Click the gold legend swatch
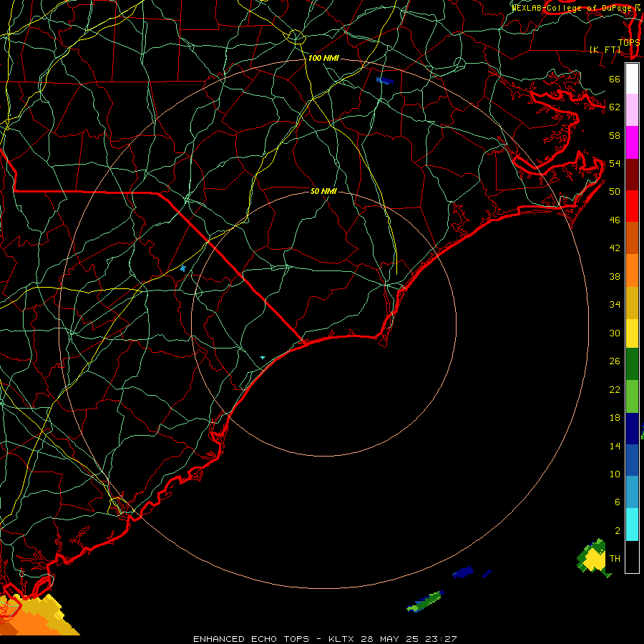The height and width of the screenshot is (644, 644). [632, 303]
